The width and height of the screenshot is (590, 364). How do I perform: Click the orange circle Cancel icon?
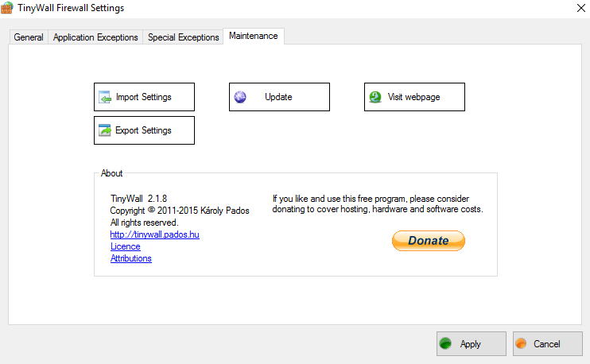[521, 343]
